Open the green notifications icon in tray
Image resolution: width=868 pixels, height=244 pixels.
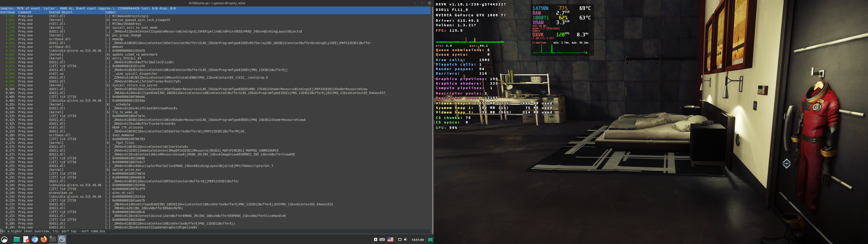pyautogui.click(x=430, y=240)
